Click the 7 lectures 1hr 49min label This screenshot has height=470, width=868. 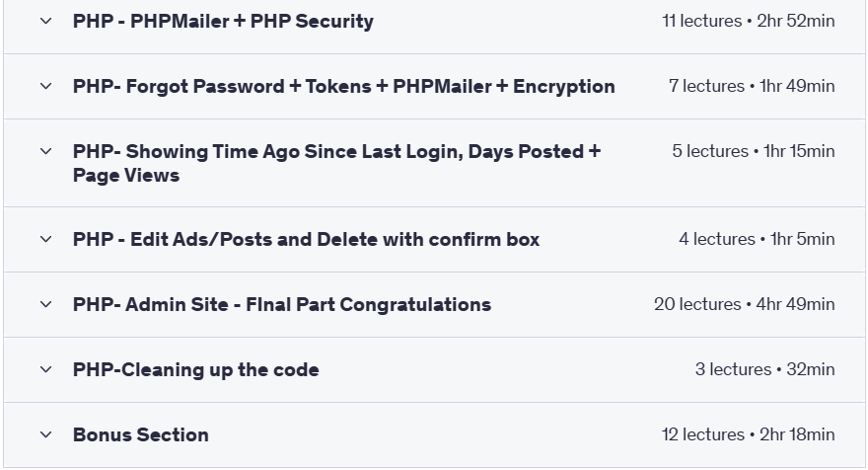(x=752, y=87)
